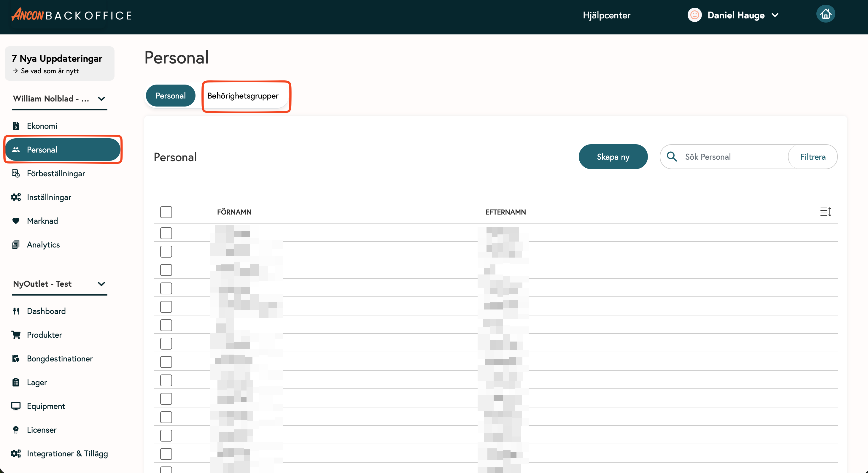Open Ekonomi in the sidebar

tap(42, 126)
